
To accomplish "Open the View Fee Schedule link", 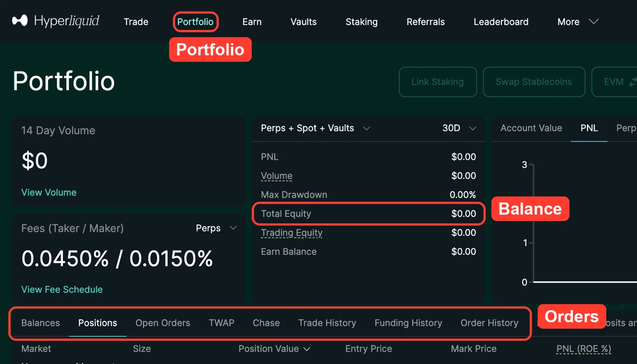I will click(62, 289).
